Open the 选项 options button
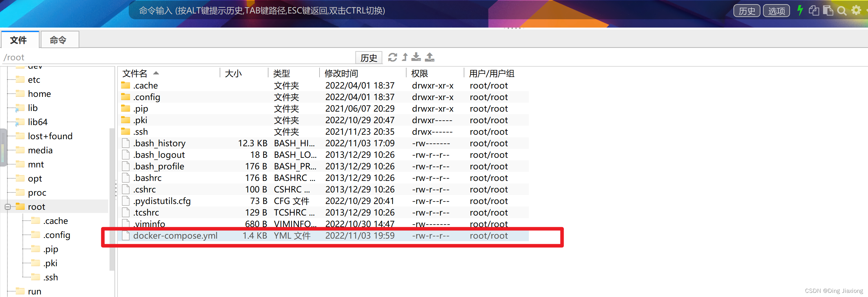This screenshot has width=868, height=297. coord(776,11)
